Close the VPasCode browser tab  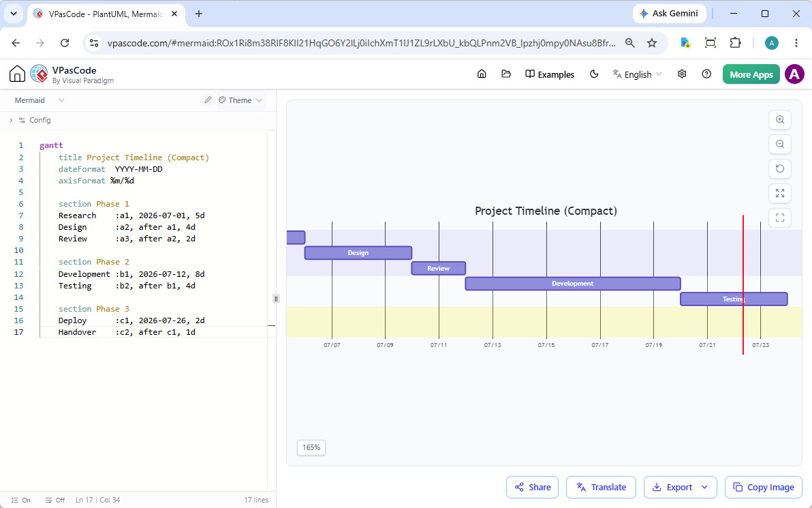(x=174, y=14)
